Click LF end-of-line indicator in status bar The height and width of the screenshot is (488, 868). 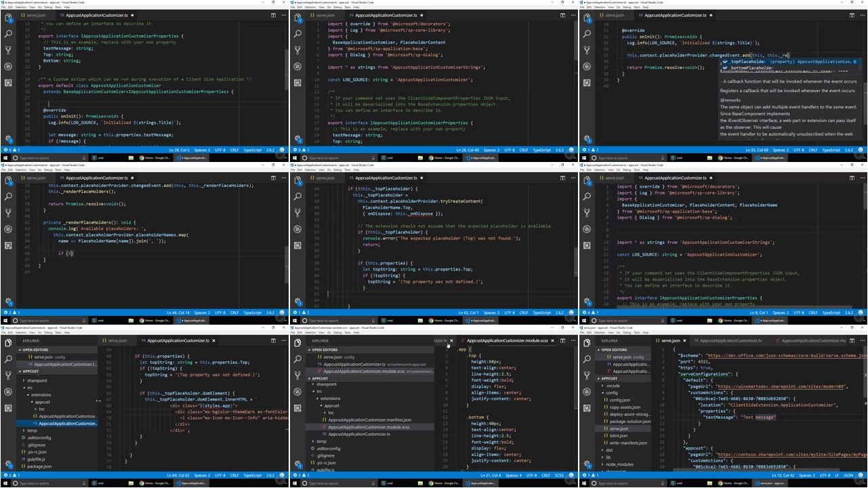pyautogui.click(x=837, y=475)
